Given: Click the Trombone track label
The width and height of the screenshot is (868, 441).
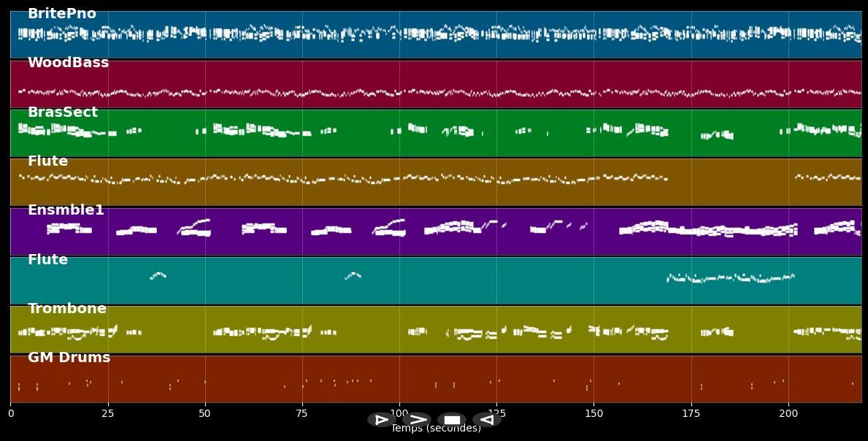Looking at the screenshot, I should coord(66,309).
